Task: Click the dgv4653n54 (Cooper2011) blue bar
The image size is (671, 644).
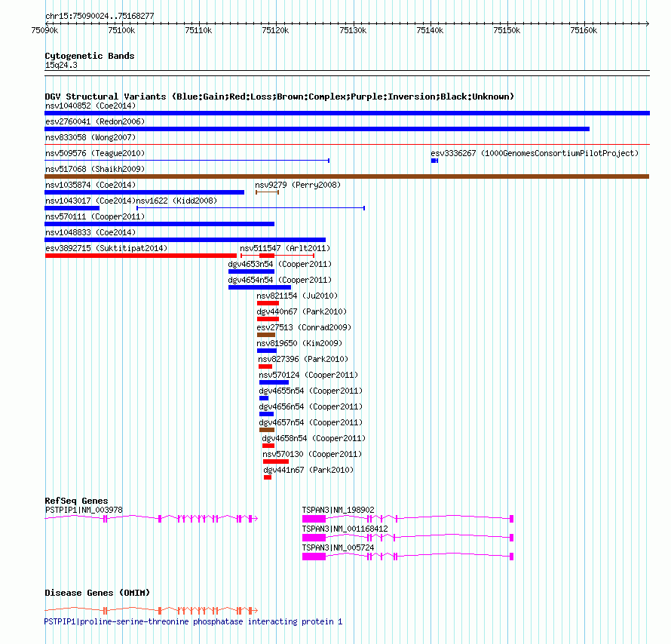Action: click(251, 271)
